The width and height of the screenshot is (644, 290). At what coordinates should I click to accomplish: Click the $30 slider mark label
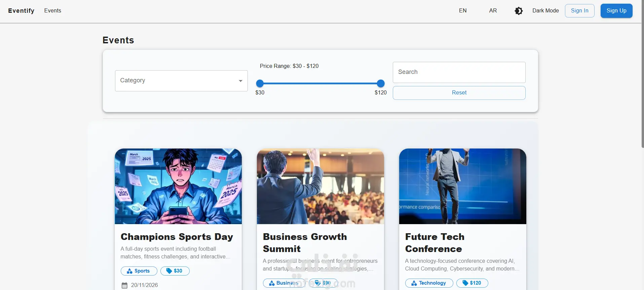click(260, 92)
